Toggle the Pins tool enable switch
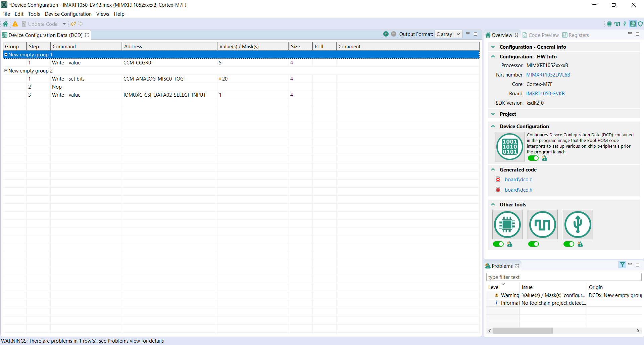 498,244
